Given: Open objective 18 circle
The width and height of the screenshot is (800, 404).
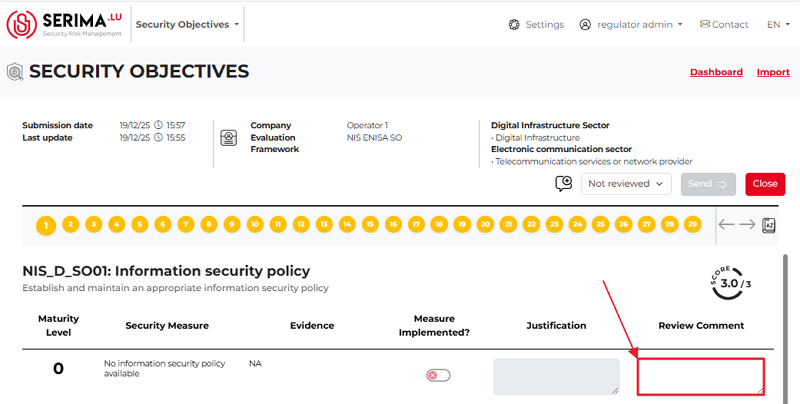Looking at the screenshot, I should pyautogui.click(x=439, y=224).
